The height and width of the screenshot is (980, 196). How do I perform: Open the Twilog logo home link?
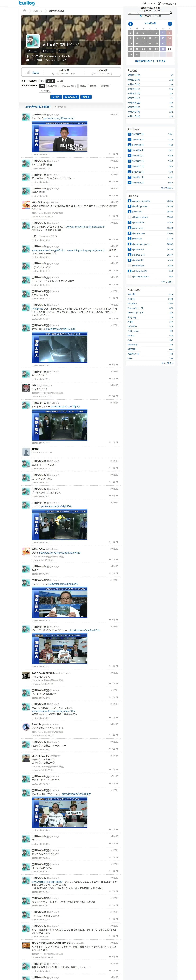point(27,3)
